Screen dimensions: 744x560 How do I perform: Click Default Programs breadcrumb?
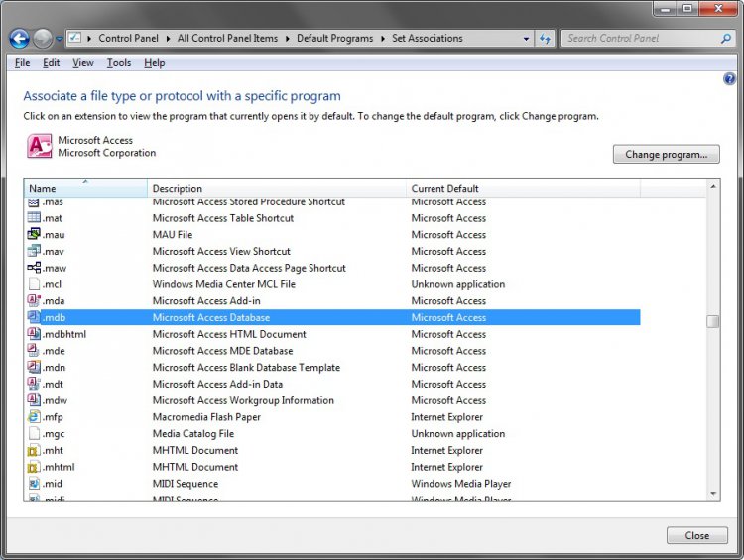pyautogui.click(x=335, y=39)
